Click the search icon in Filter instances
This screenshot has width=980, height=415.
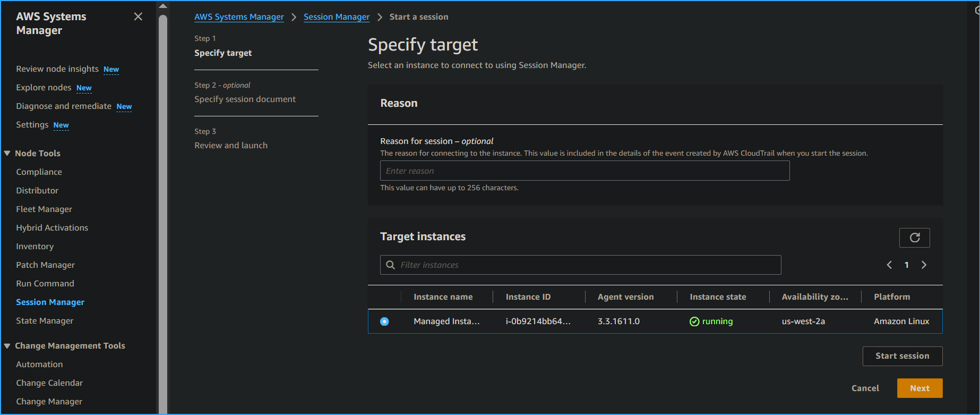(x=390, y=265)
